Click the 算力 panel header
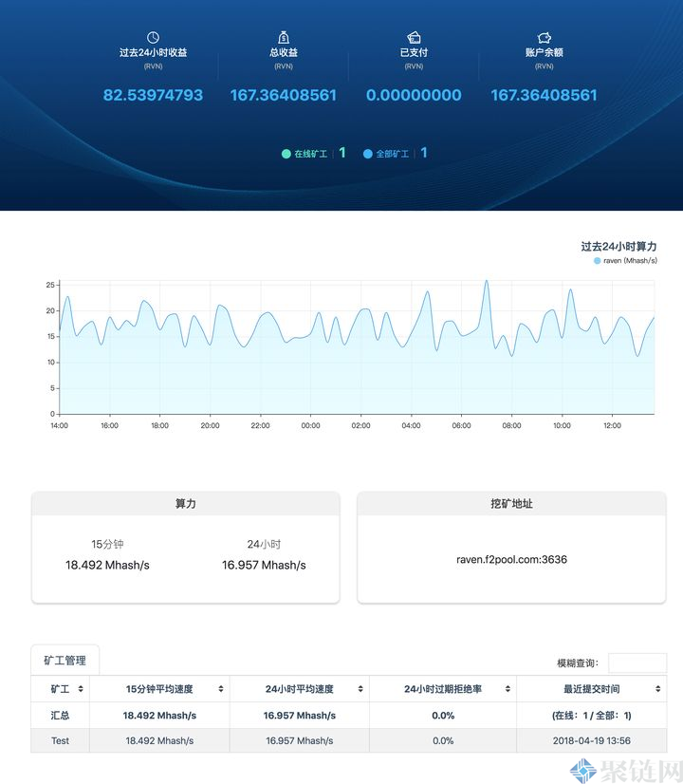Viewport: 683px width, 784px height. tap(185, 503)
